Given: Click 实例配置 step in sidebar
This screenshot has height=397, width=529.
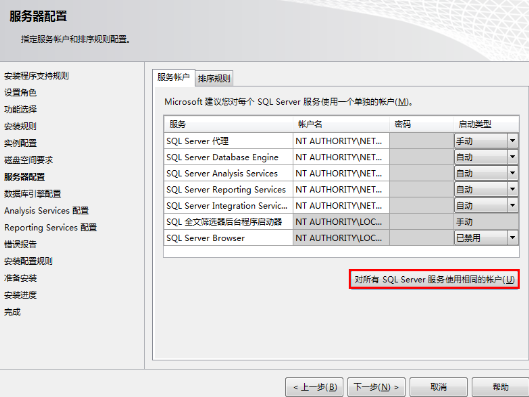Looking at the screenshot, I should click(x=20, y=143).
